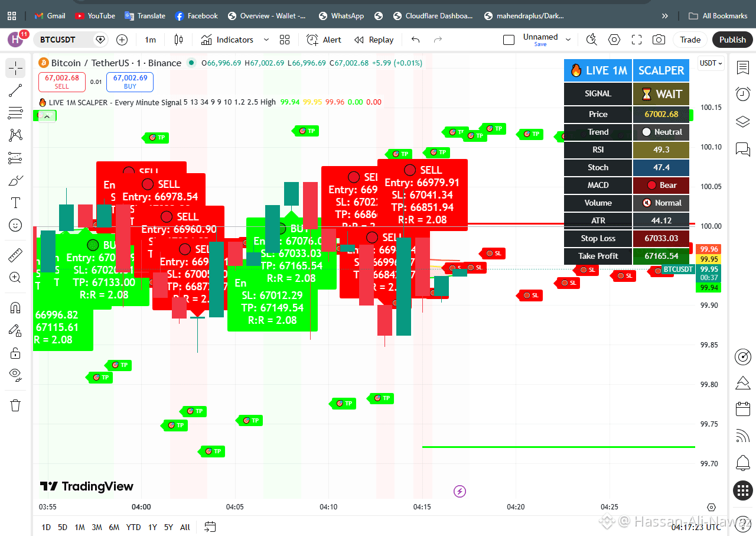Image resolution: width=756 pixels, height=536 pixels.
Task: Select the crosshair cursor tool
Action: pos(15,69)
